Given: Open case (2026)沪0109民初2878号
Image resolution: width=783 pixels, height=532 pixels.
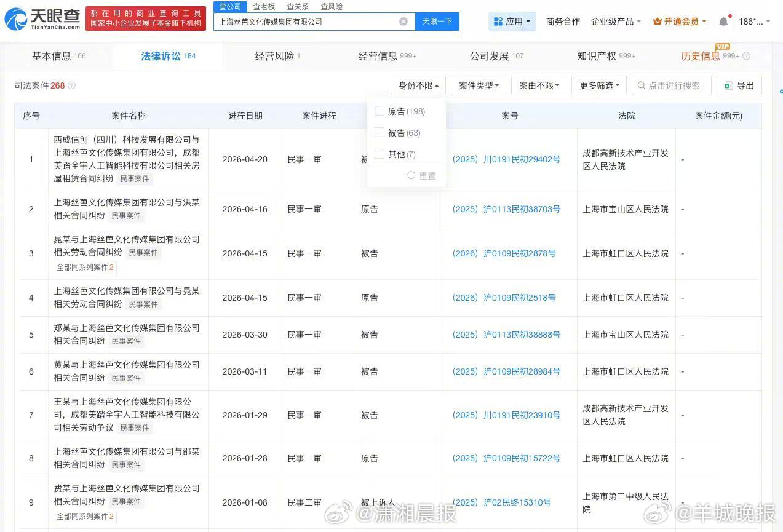Looking at the screenshot, I should click(x=504, y=253).
